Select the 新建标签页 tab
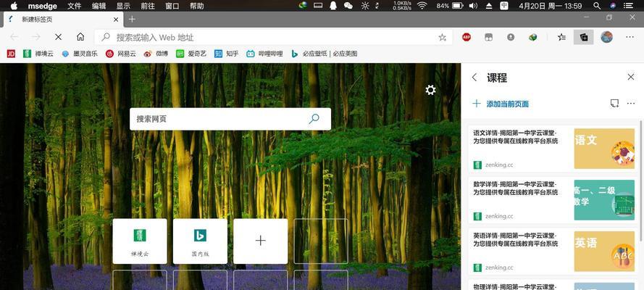Image resolution: width=644 pixels, height=290 pixels. click(x=64, y=20)
